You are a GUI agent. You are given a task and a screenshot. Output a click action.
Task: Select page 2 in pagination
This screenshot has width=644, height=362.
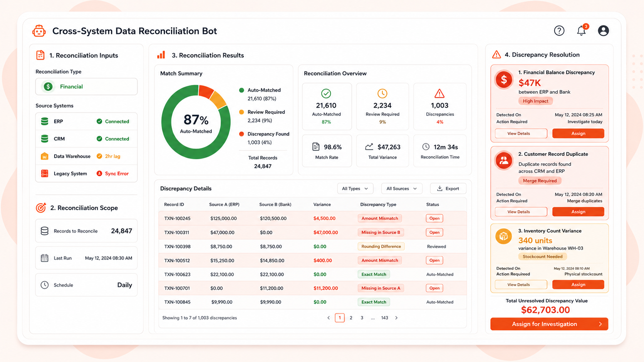coord(351,318)
